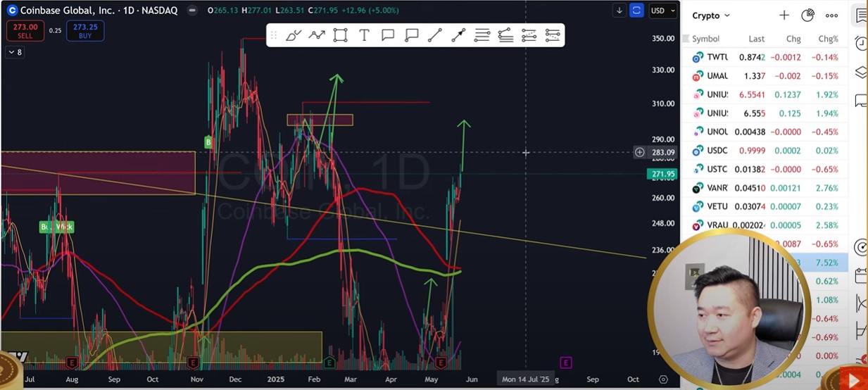Select the VETU watchlist row
868x390 pixels.
point(765,206)
